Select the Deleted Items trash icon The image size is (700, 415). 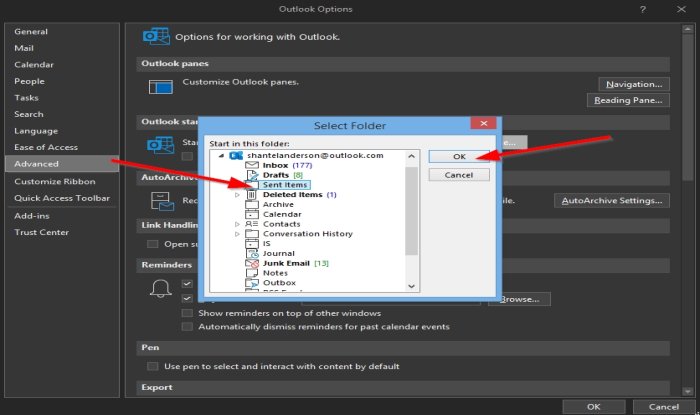[252, 195]
